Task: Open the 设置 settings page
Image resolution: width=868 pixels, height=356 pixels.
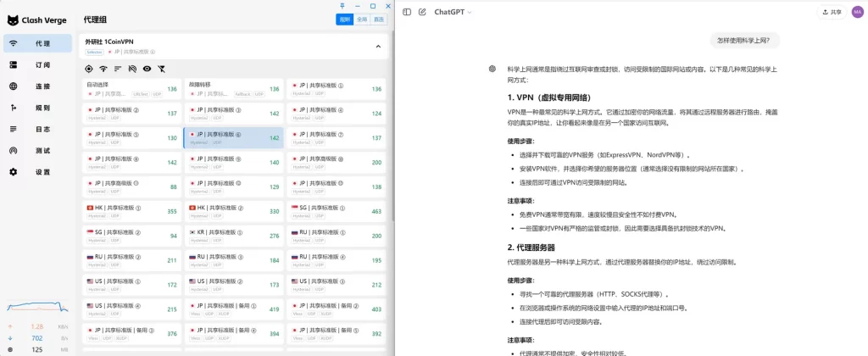Action: tap(37, 171)
